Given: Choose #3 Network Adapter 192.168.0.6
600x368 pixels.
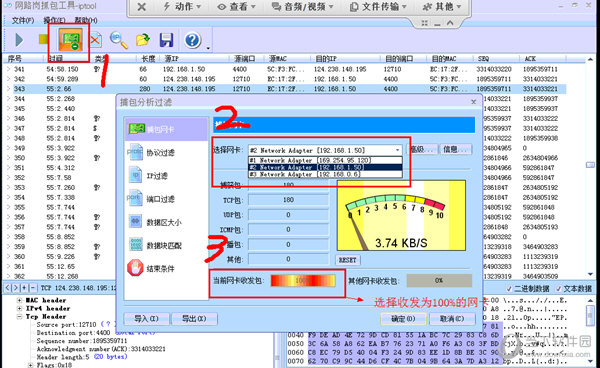Looking at the screenshot, I should click(x=325, y=174).
